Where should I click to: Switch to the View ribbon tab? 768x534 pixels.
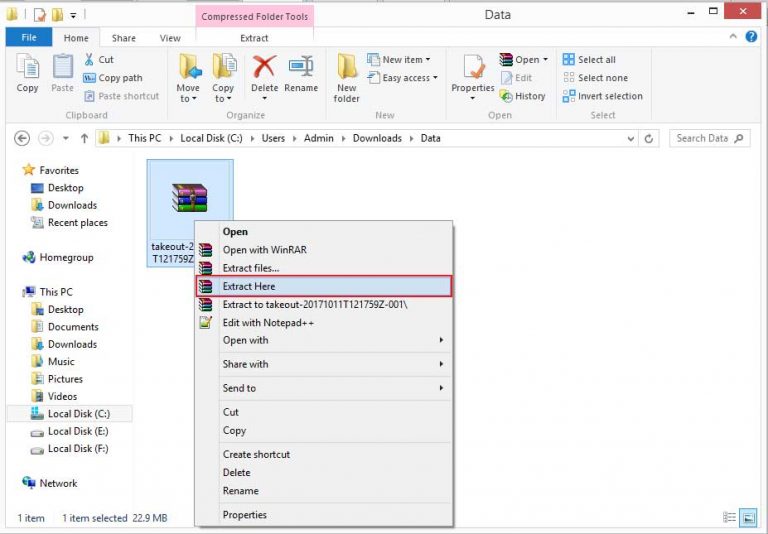[170, 38]
